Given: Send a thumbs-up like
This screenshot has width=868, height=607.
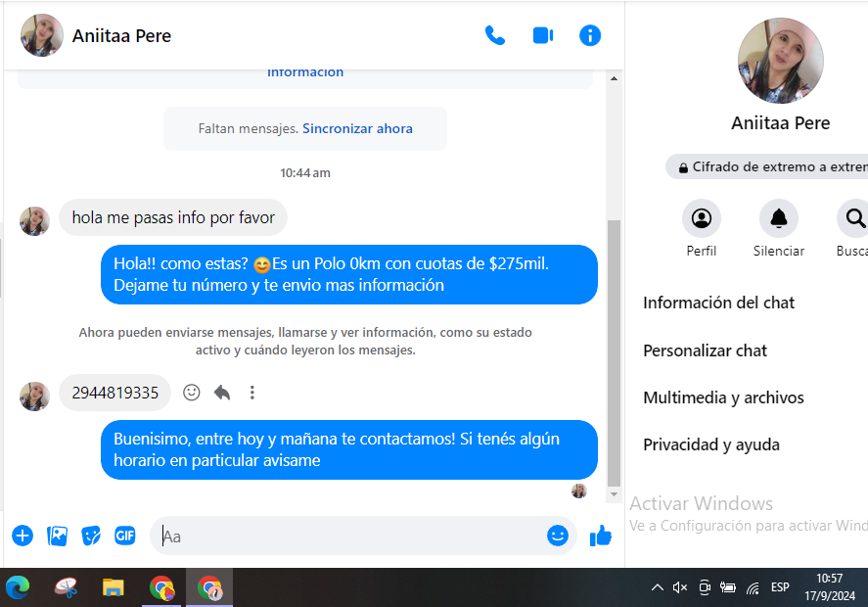Looking at the screenshot, I should 601,536.
